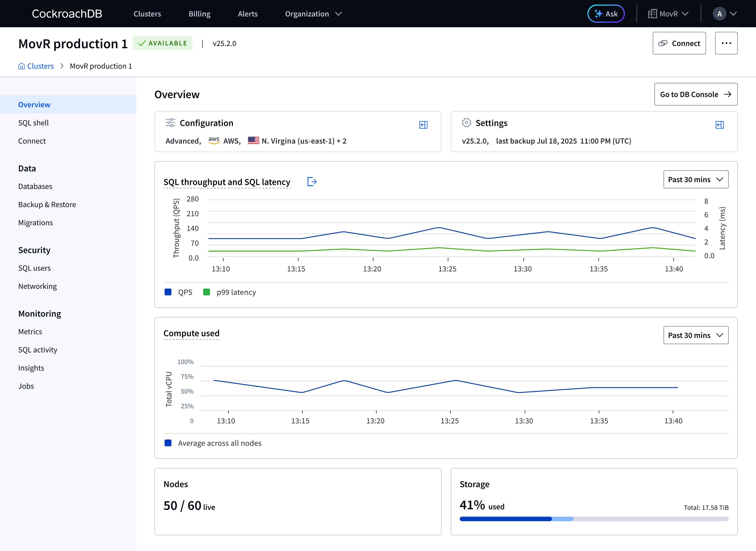Screen dimensions: 756x551
Task: Open the Settings panel expand icon
Action: (719, 125)
